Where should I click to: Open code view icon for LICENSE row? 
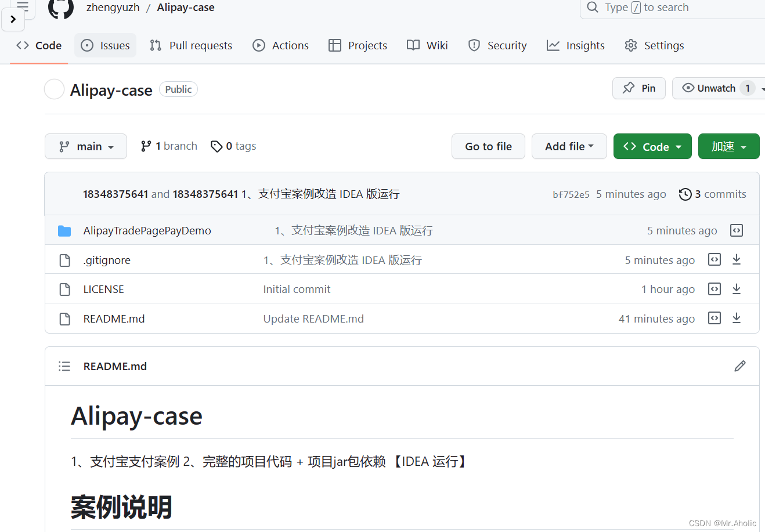[715, 289]
